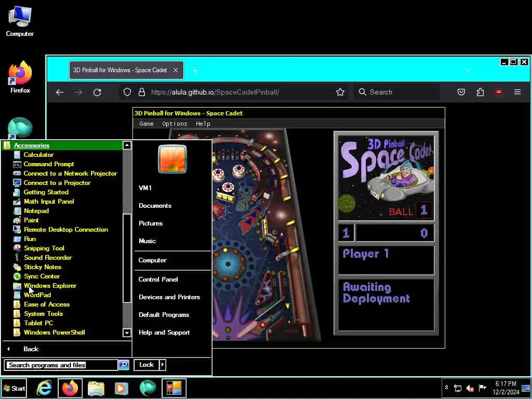The height and width of the screenshot is (399, 532).
Task: Open Control Panel
Action: pos(158,279)
